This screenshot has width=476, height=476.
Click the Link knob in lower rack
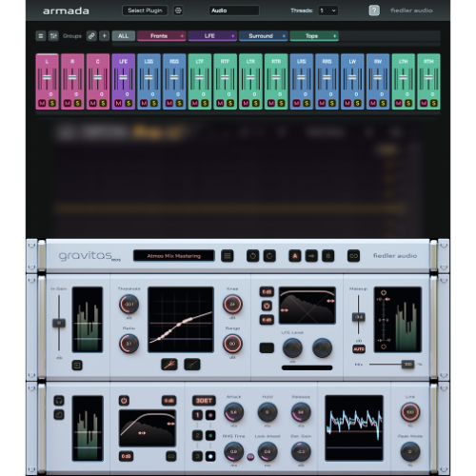410,412
